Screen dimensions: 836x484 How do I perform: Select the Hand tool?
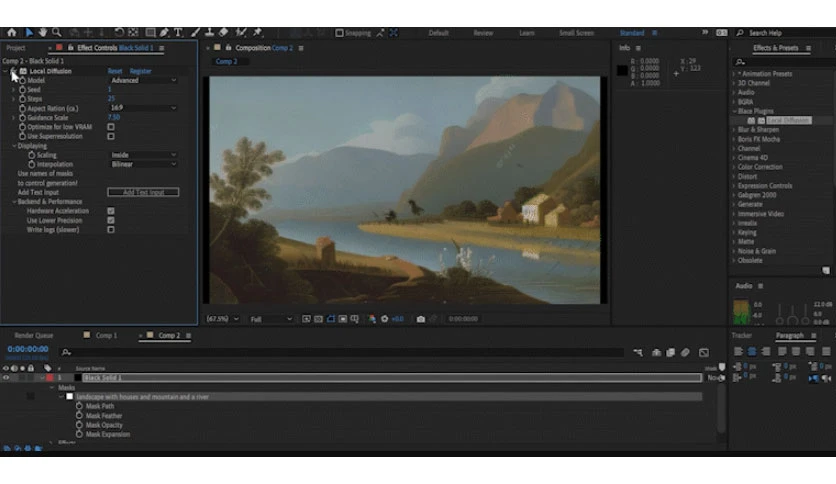pos(43,33)
